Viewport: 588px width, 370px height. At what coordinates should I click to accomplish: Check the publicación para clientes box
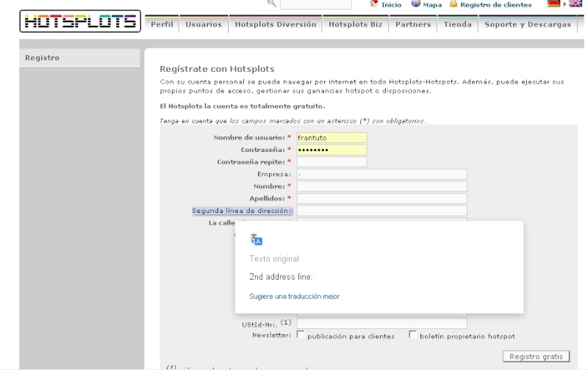point(301,335)
